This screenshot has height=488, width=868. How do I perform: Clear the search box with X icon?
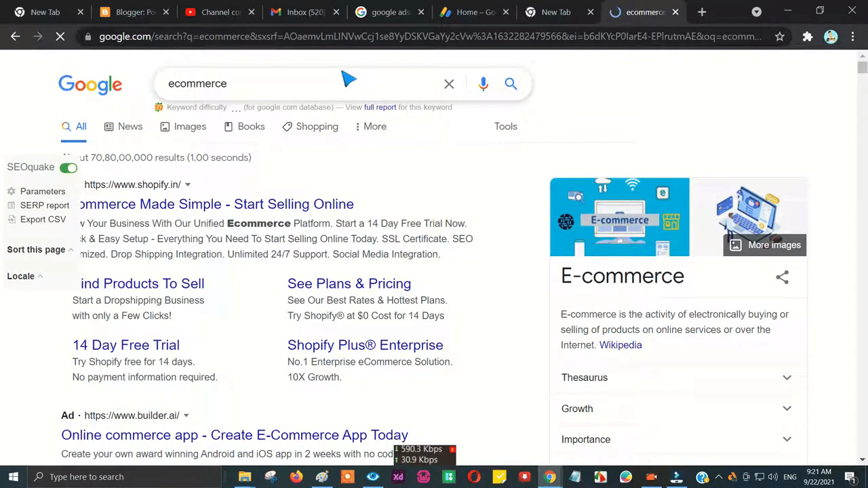449,84
